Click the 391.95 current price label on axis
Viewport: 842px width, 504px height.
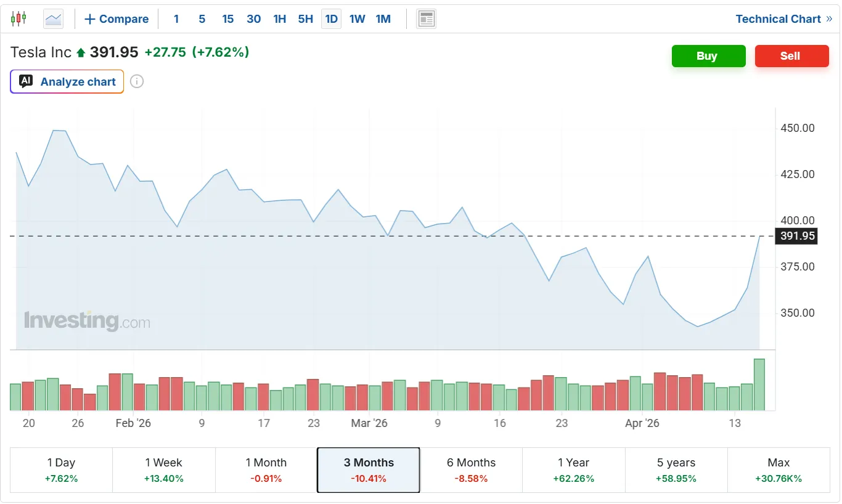tap(797, 236)
